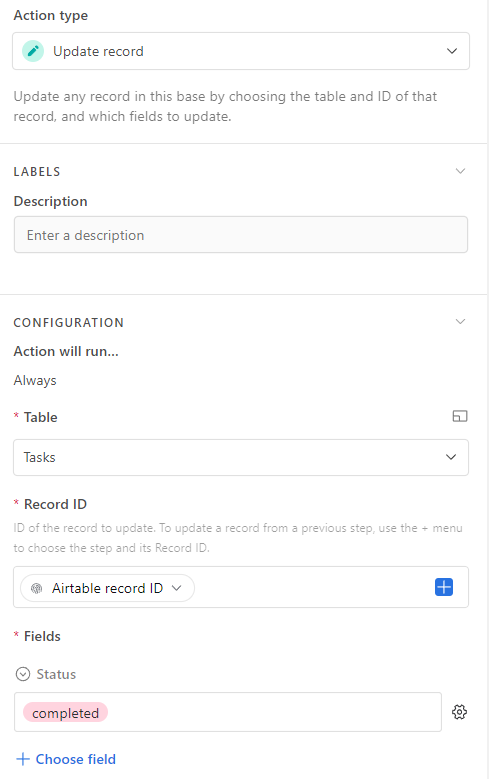
Task: Click the Action type dropdown arrow
Action: 451,51
